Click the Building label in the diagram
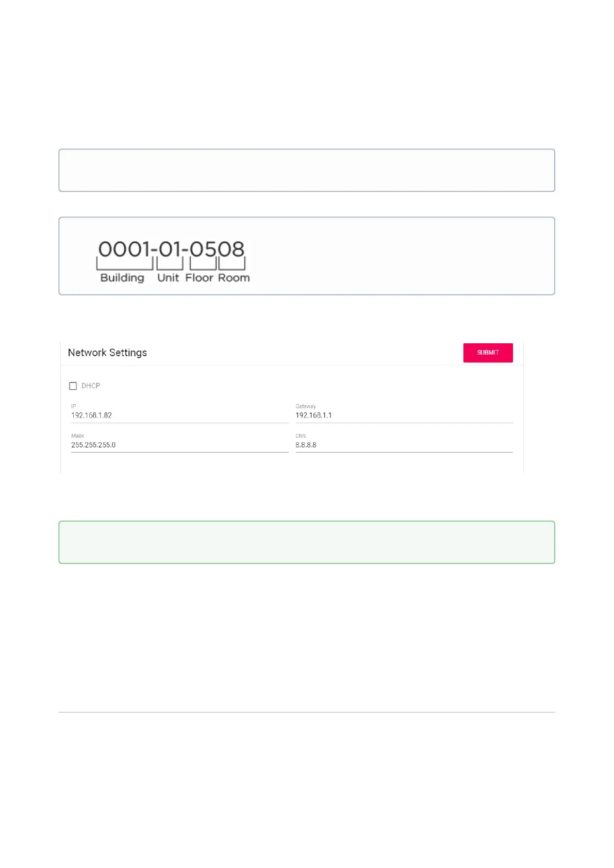 [x=122, y=278]
